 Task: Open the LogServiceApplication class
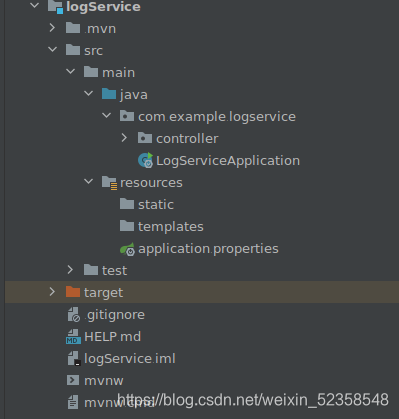point(228,161)
